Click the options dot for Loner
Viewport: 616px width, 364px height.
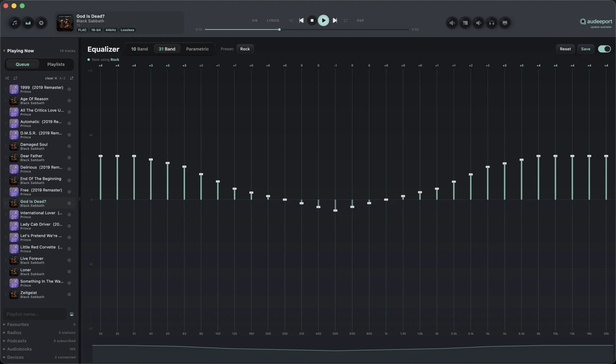pyautogui.click(x=69, y=272)
